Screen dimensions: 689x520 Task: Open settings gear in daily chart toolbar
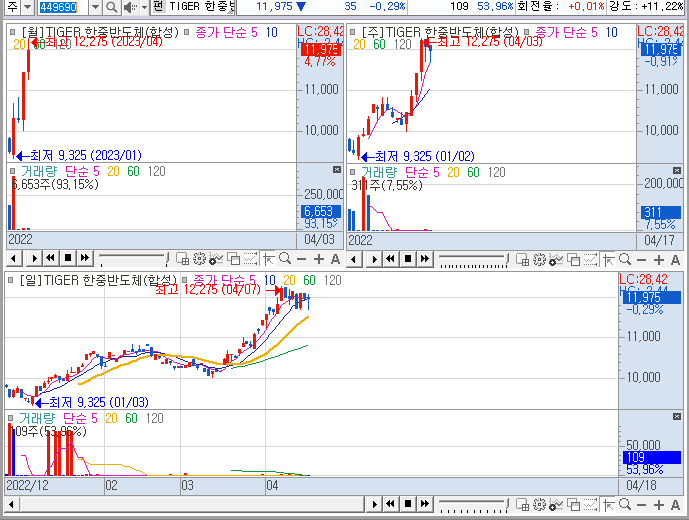tap(540, 505)
